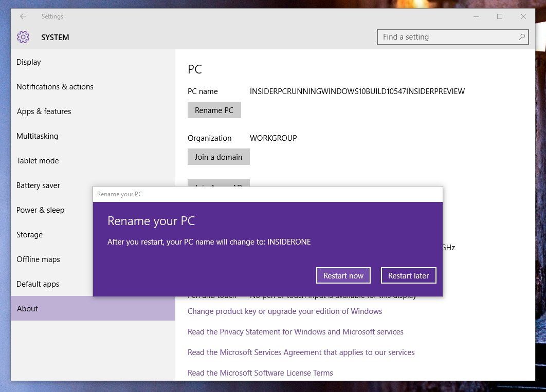Click Restart later to postpone renaming
Image resolution: width=546 pixels, height=392 pixels.
pos(408,275)
